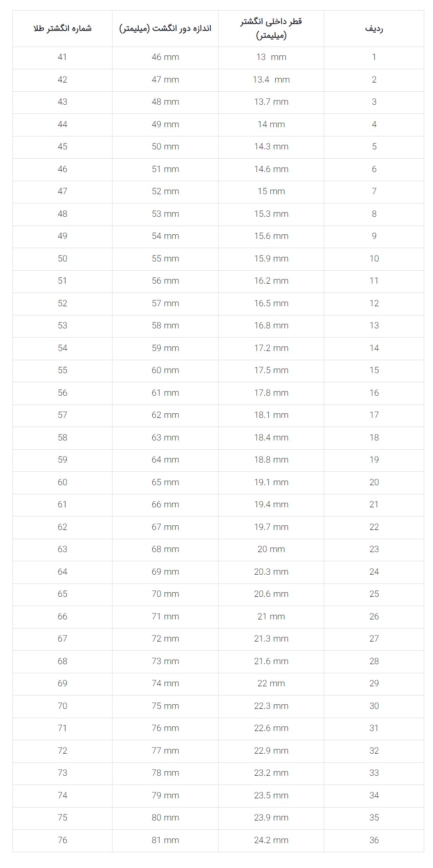Select ring number 63 cell
Image resolution: width=433 pixels, height=868 pixels.
click(x=62, y=550)
